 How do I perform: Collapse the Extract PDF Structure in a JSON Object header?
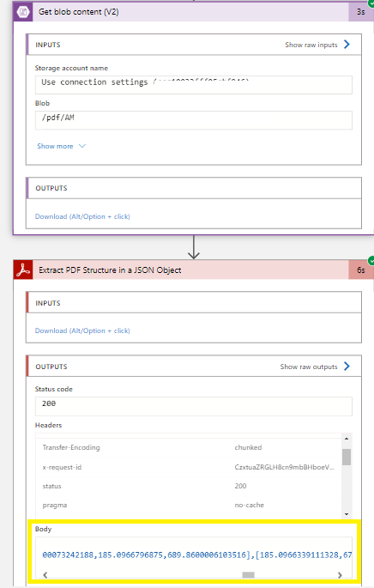coord(181,270)
